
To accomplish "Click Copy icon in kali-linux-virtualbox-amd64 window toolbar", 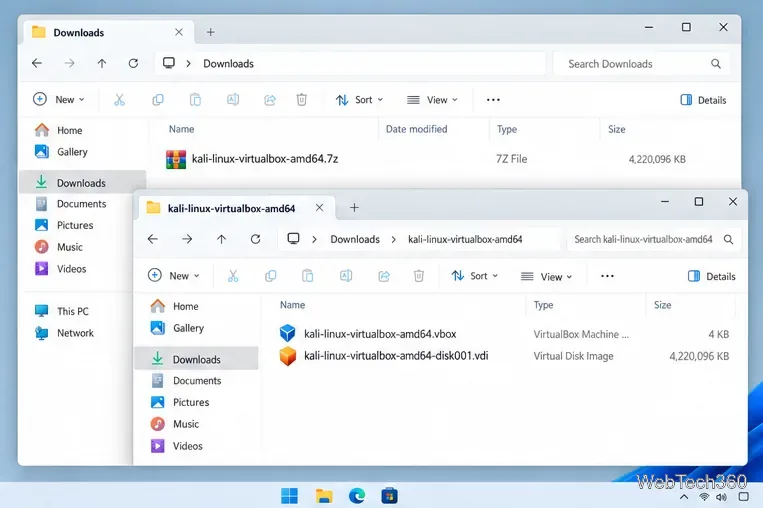I will coord(271,276).
